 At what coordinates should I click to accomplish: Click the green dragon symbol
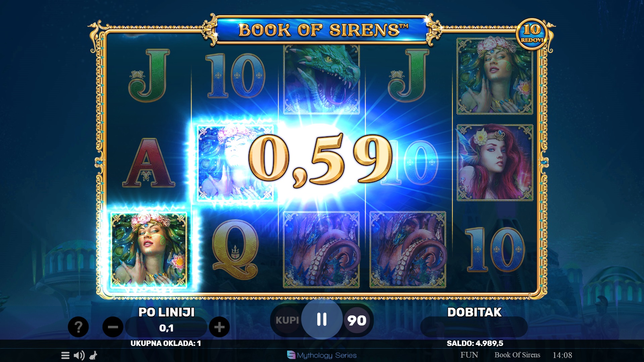pyautogui.click(x=321, y=79)
